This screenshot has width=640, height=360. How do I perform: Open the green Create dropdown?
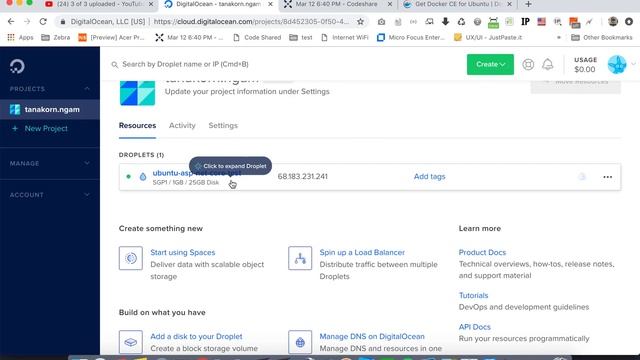pos(490,64)
